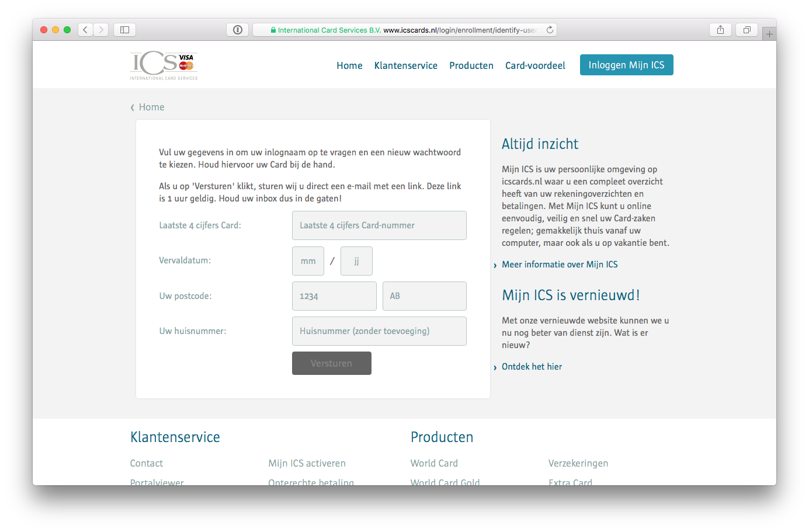
Task: Click the reload page icon in address bar
Action: pyautogui.click(x=550, y=30)
